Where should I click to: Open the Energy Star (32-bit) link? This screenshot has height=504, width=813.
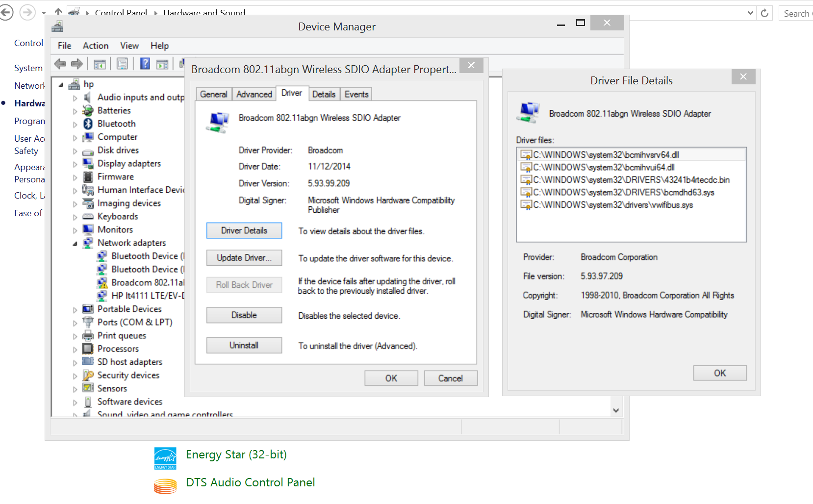click(x=236, y=455)
